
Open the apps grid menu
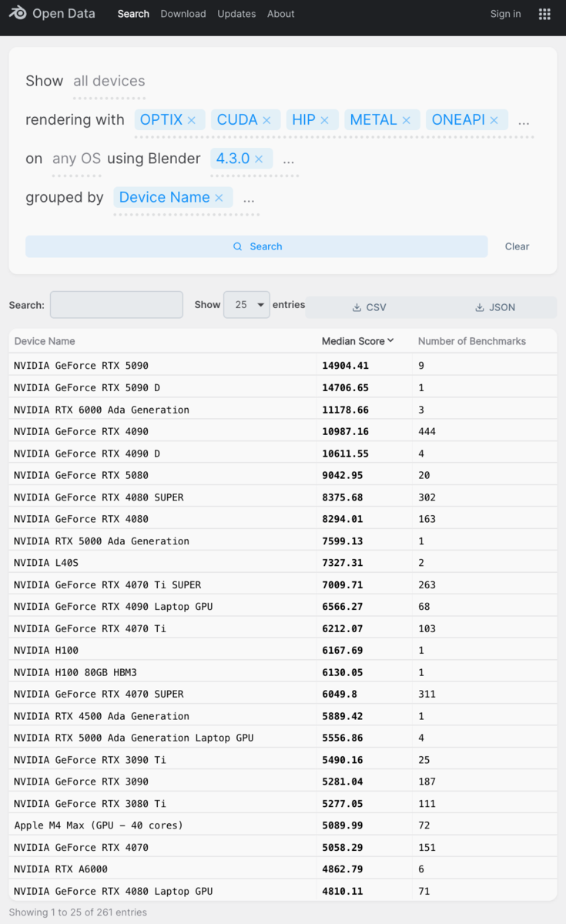click(x=544, y=14)
